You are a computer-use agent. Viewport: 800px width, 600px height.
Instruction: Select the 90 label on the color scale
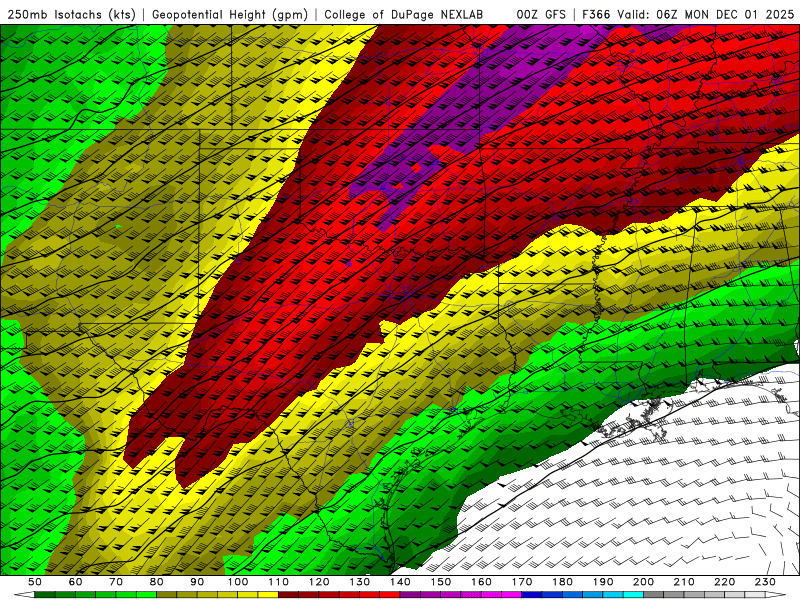(197, 582)
